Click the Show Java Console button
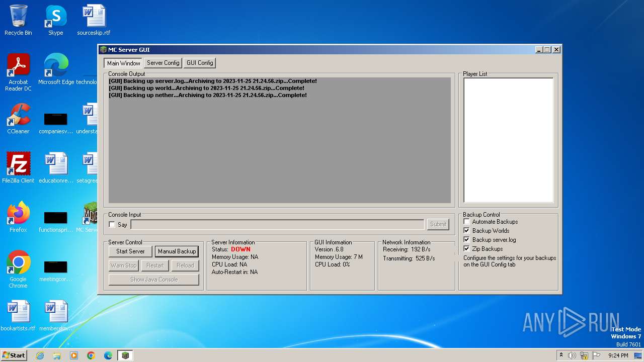644x362 pixels. pos(154,280)
